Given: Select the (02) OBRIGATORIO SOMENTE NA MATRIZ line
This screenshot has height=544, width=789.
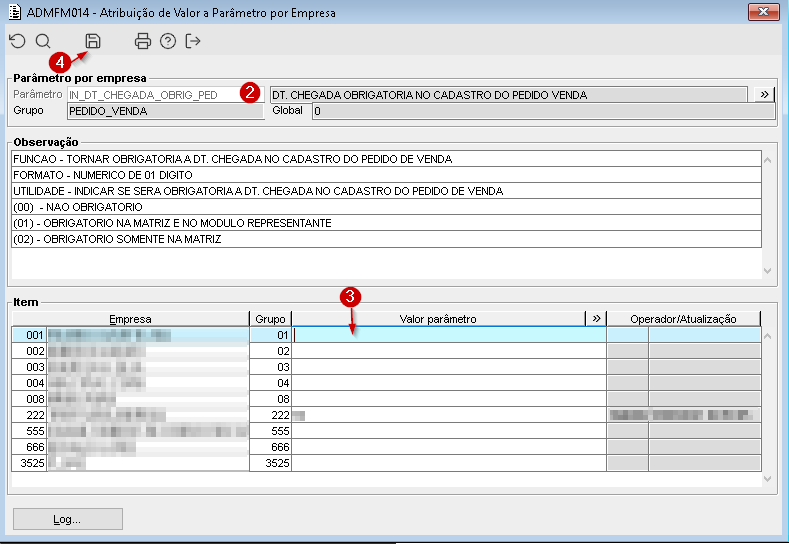Looking at the screenshot, I should tap(386, 239).
